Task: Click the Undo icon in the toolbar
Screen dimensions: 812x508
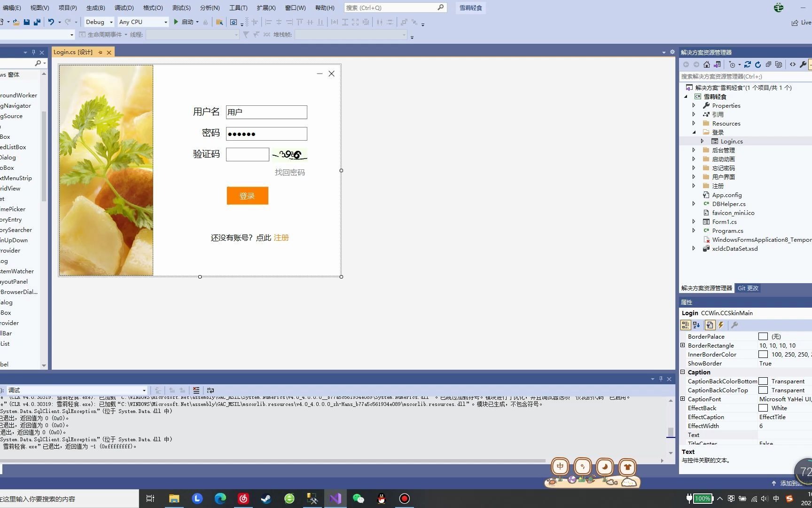Action: 52,22
